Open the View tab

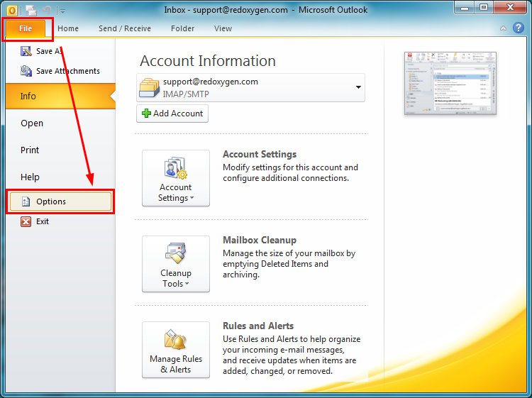point(223,28)
